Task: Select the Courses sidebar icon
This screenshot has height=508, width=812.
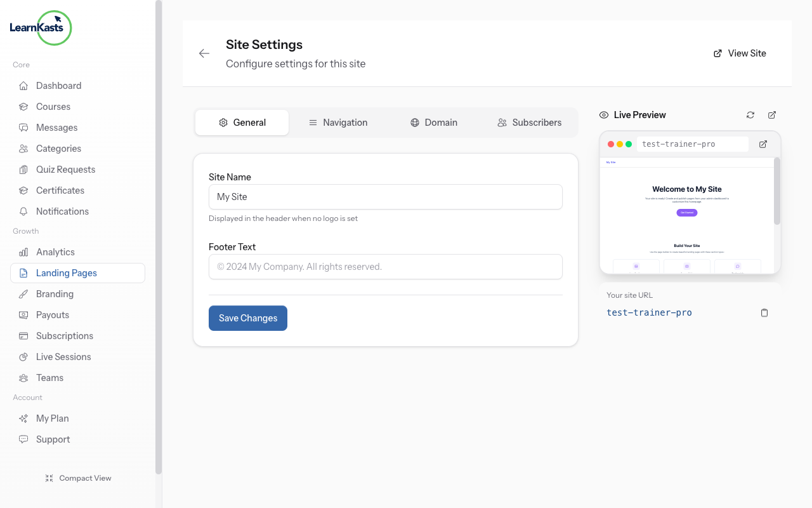Action: (x=23, y=106)
